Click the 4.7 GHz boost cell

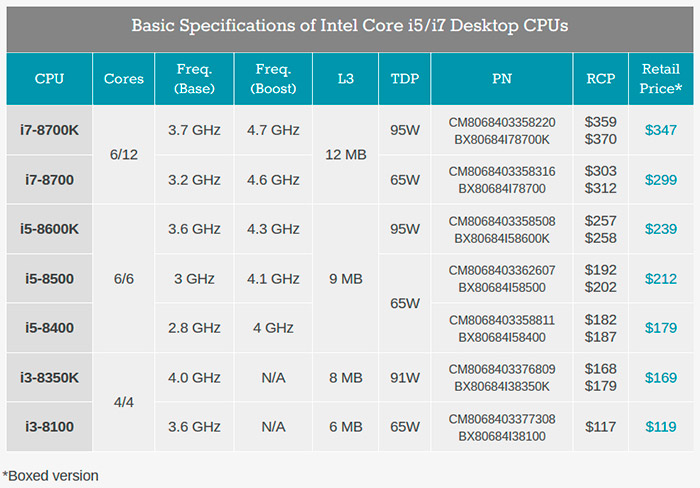tap(273, 130)
